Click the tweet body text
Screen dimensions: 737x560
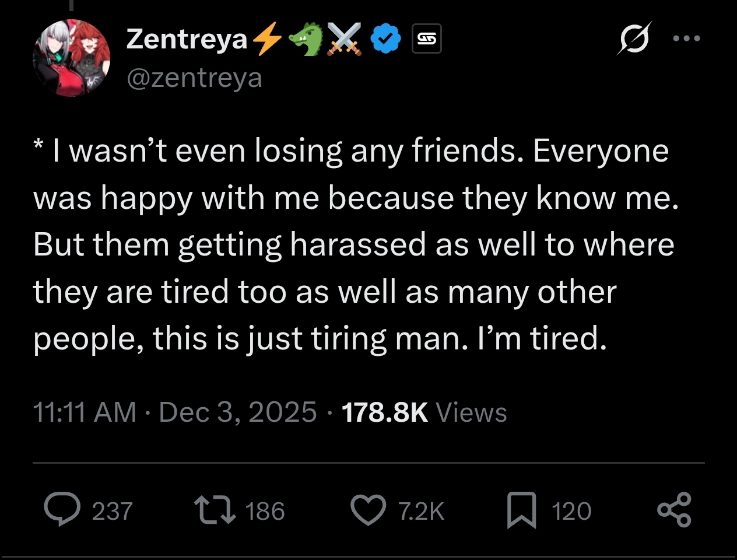click(356, 245)
